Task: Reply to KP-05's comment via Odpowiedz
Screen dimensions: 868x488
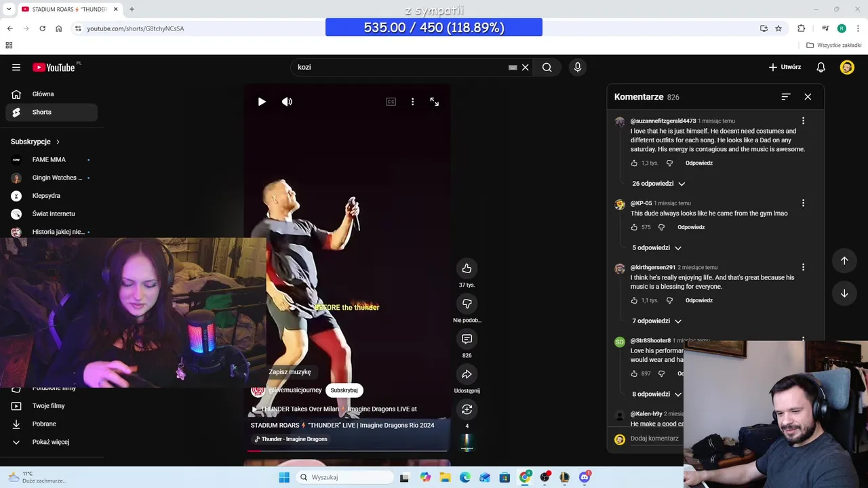Action: click(x=691, y=227)
